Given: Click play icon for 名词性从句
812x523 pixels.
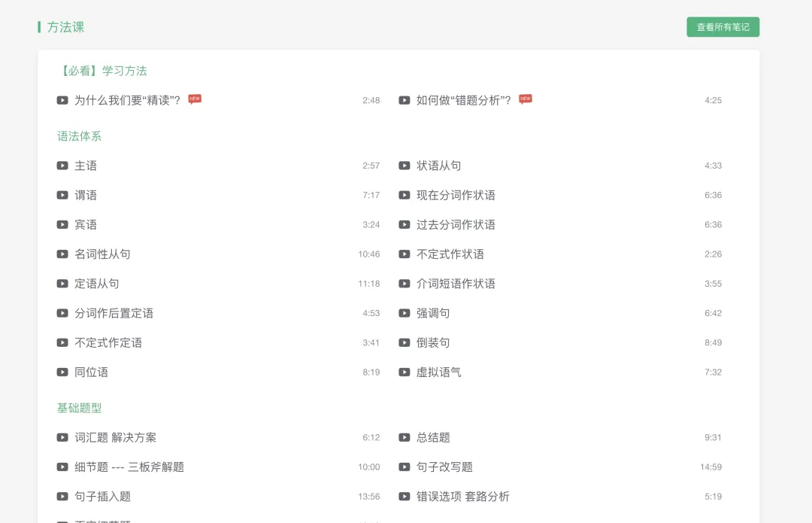Looking at the screenshot, I should [62, 254].
